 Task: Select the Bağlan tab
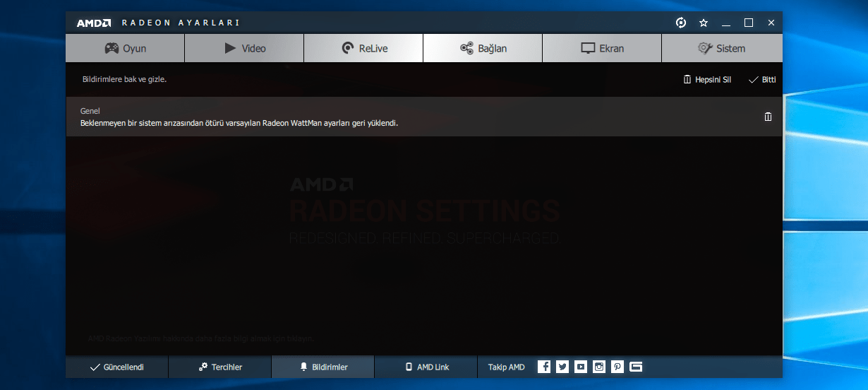[483, 48]
